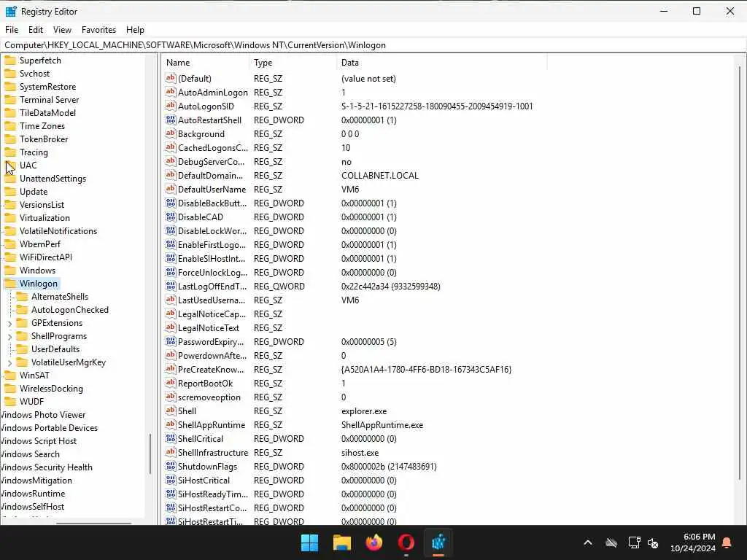Expand the VolatileUserMgrKey subkey
The height and width of the screenshot is (560, 747).
9,363
